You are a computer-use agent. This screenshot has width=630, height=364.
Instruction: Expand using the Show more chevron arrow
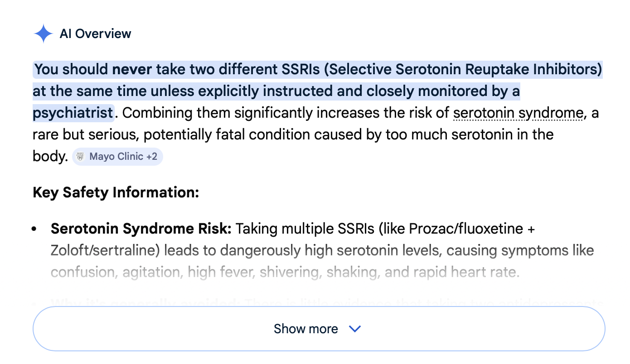click(x=355, y=329)
